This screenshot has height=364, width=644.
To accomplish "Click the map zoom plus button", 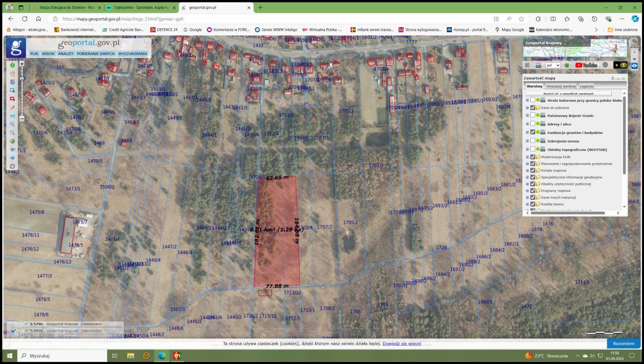I will pos(22,64).
